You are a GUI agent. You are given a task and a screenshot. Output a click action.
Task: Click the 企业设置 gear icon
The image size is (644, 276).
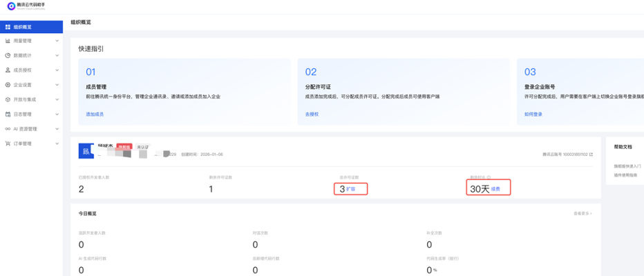click(x=8, y=85)
